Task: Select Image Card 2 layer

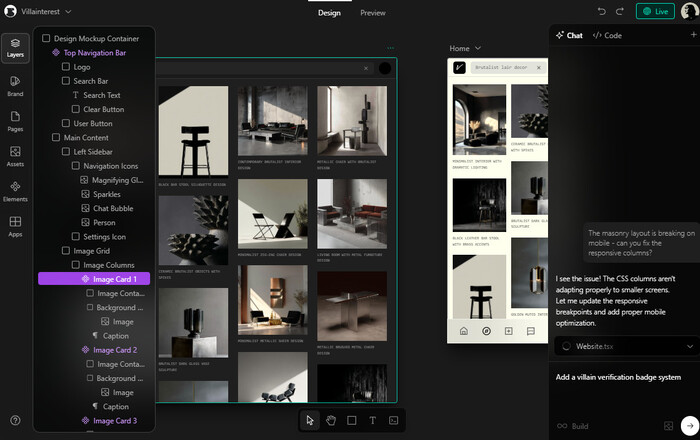Action: (114, 350)
